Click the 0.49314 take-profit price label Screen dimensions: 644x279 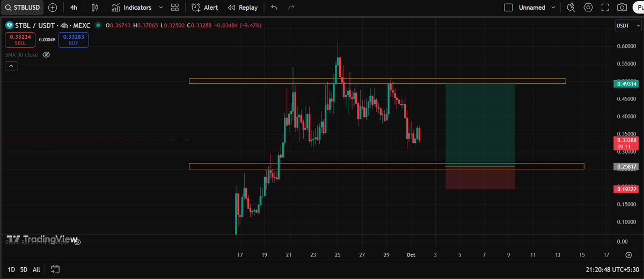(x=626, y=84)
